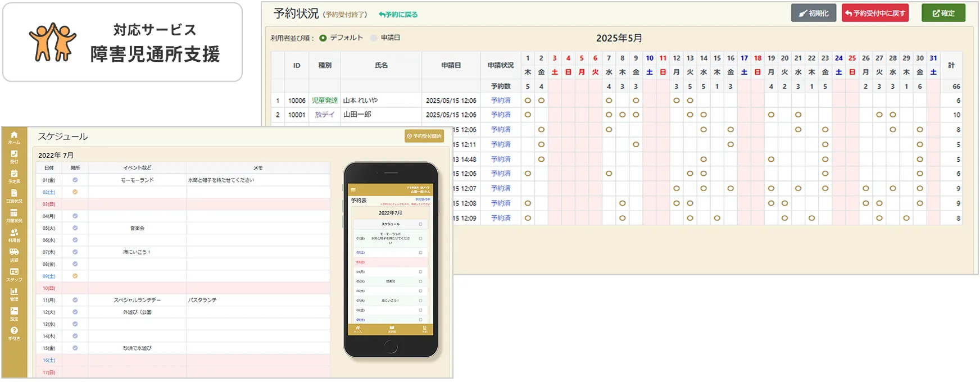
Task: Toggle the 開所 check for 05(火)
Action: (x=75, y=228)
